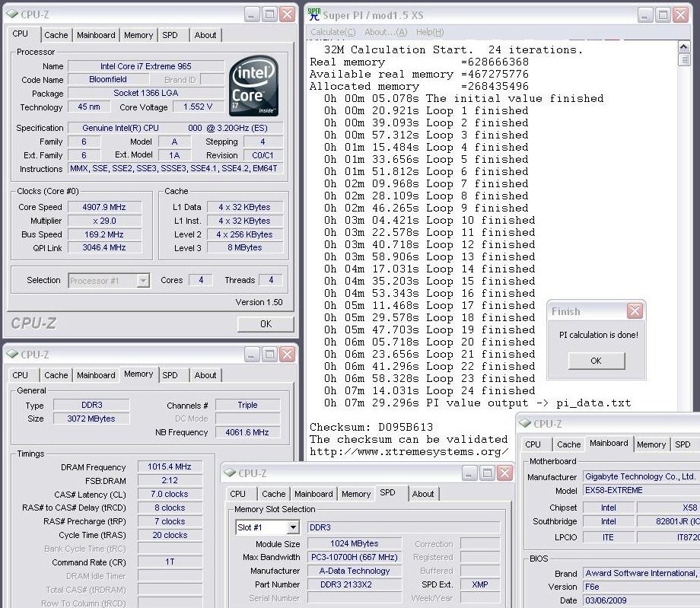This screenshot has height=608, width=700.
Task: Select Memory tab in CPU-Z Mainboard window
Action: click(x=651, y=444)
